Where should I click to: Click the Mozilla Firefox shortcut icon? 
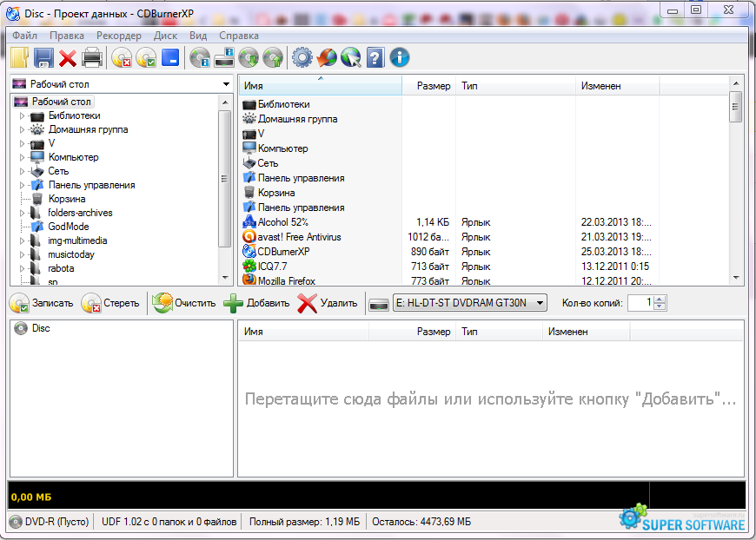pyautogui.click(x=249, y=280)
